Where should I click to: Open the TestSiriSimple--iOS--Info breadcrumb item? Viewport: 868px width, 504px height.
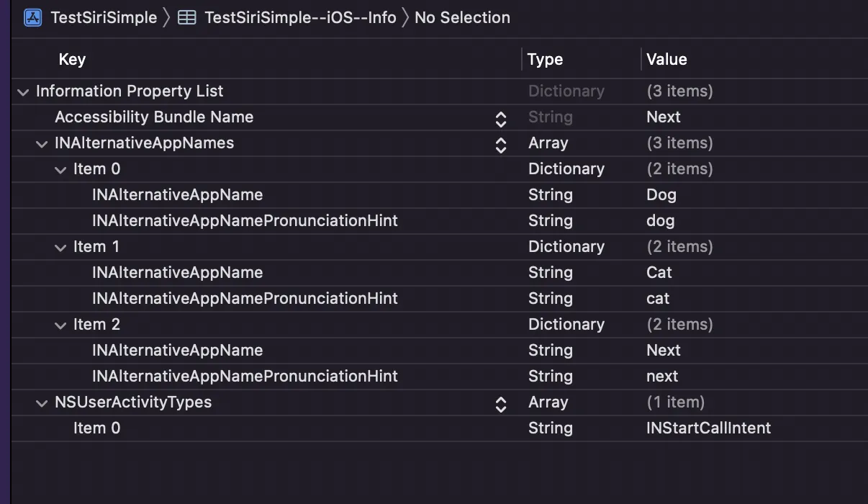coord(300,17)
